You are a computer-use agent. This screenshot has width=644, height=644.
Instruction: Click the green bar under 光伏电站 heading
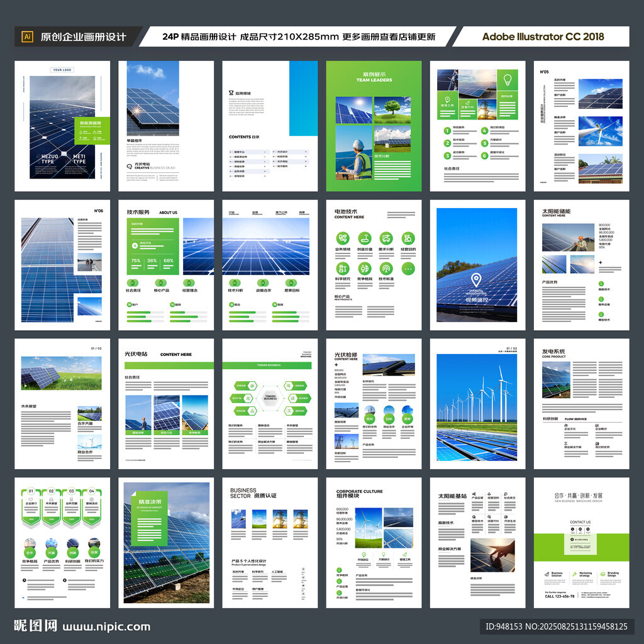[169, 365]
